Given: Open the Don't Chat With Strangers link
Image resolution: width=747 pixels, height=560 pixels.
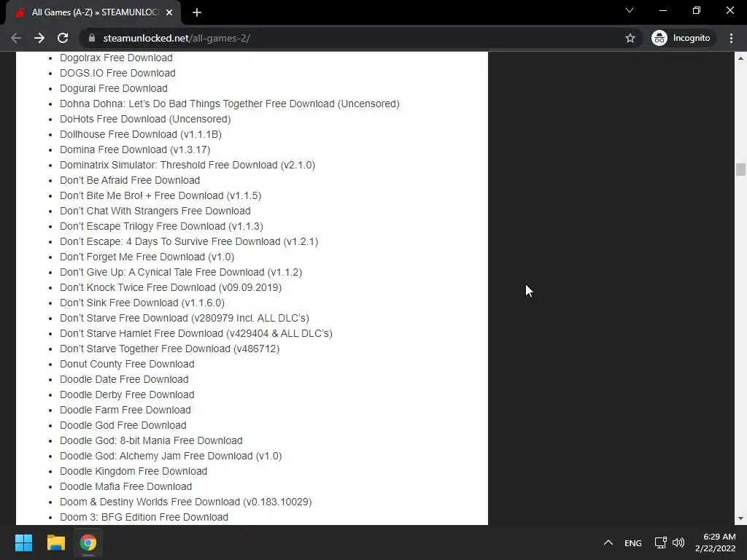Looking at the screenshot, I should pyautogui.click(x=155, y=211).
